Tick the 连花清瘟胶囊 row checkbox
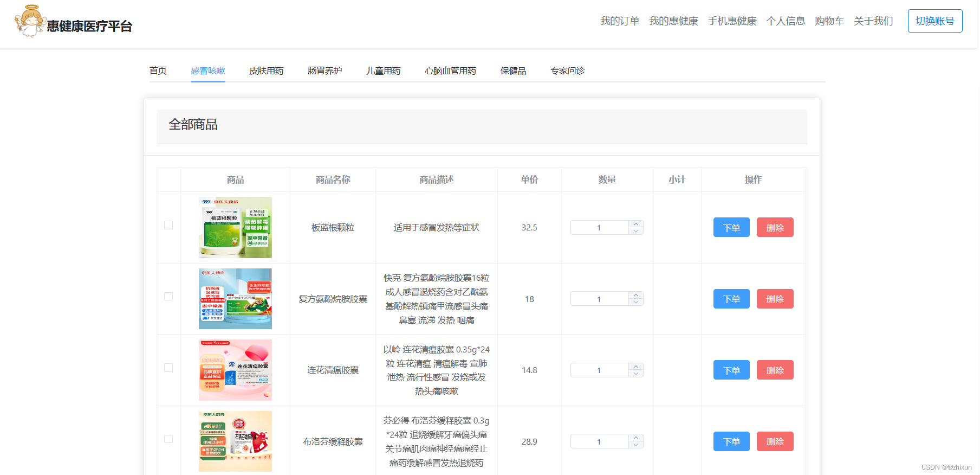This screenshot has height=475, width=980. coord(168,368)
